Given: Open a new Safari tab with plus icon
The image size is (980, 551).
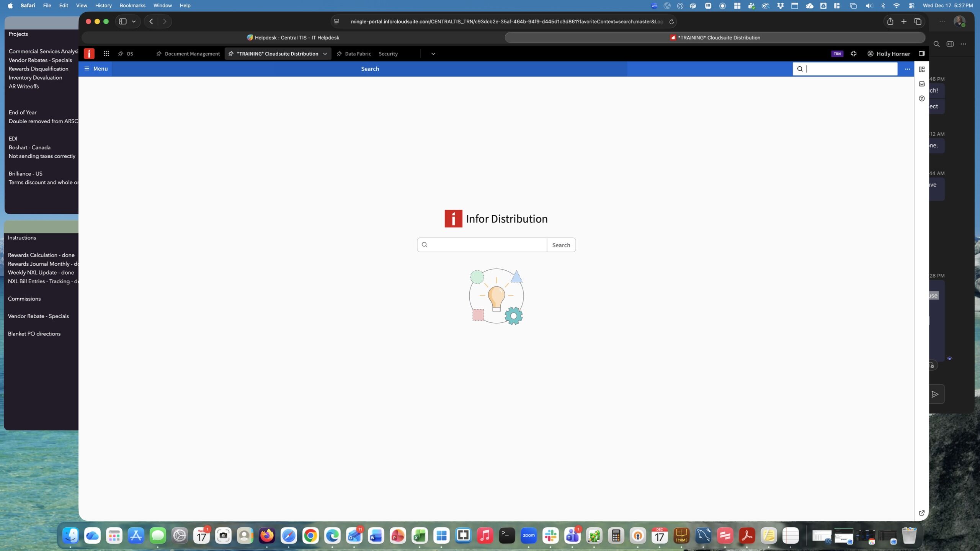Looking at the screenshot, I should pyautogui.click(x=904, y=21).
